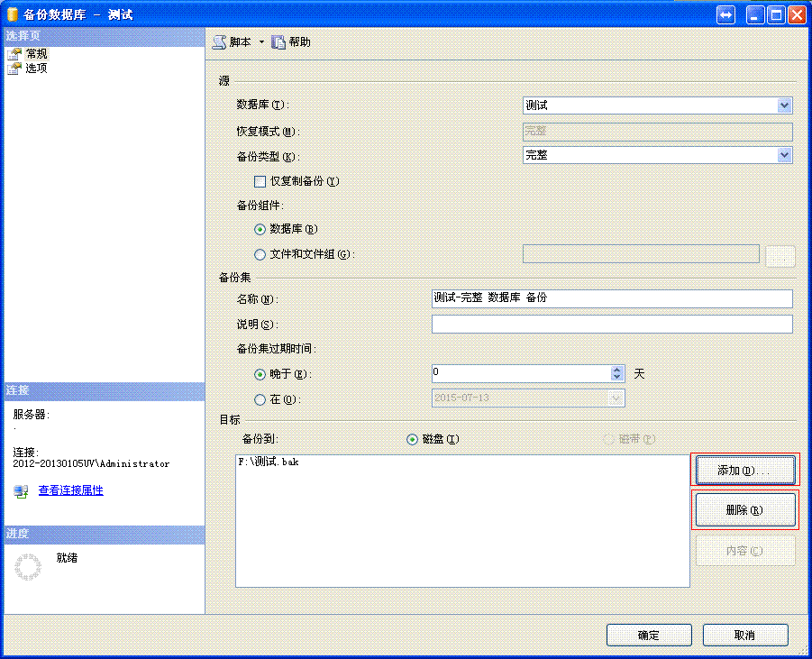Expand the 备份类型 dropdown
This screenshot has height=659, width=812.
coord(784,155)
